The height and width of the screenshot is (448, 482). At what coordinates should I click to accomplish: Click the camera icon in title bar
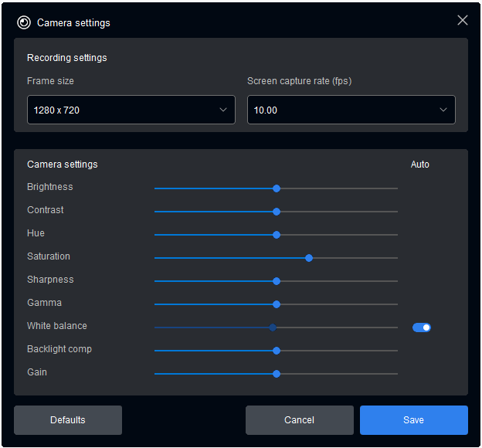24,22
